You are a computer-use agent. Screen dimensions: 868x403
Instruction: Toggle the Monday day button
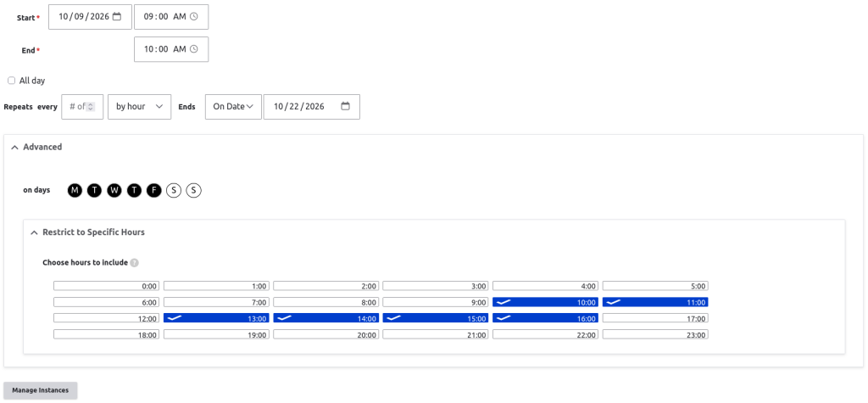[75, 191]
